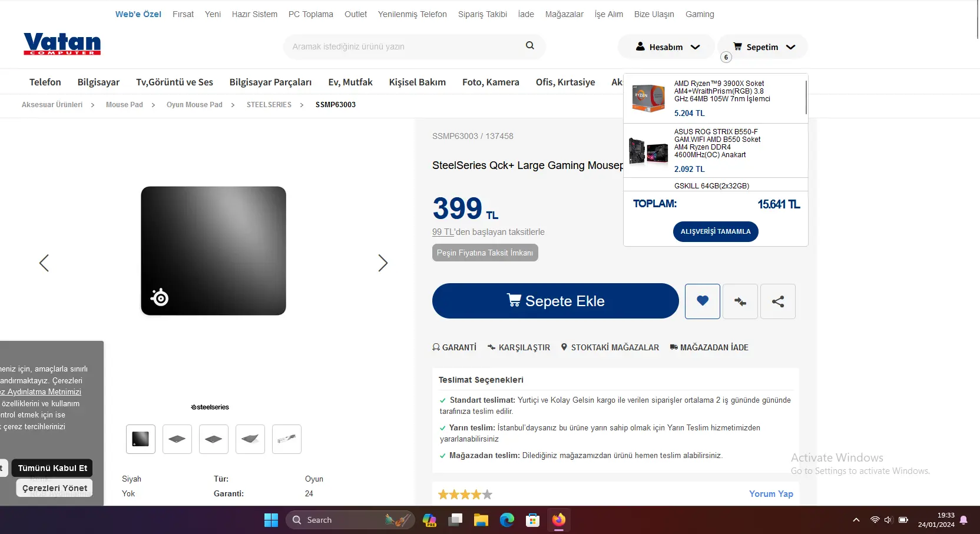Click the KARŞILAŞTIR option
Viewport: 980px width, 534px height.
[x=519, y=347]
